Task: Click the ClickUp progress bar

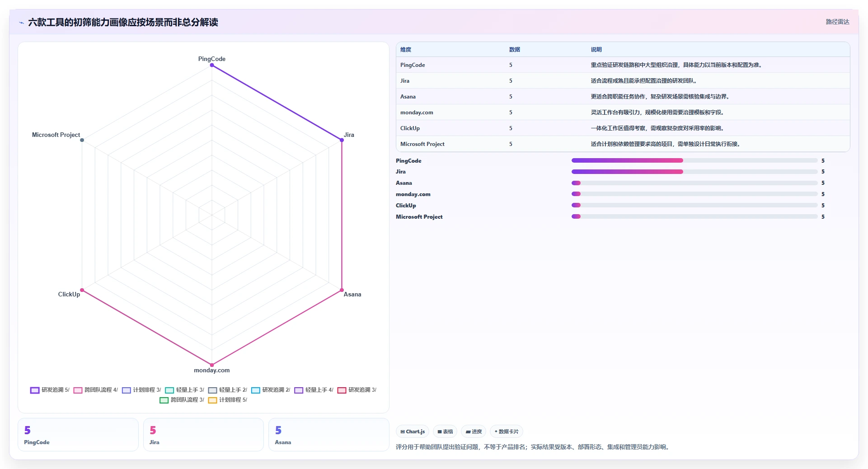Action: (694, 205)
